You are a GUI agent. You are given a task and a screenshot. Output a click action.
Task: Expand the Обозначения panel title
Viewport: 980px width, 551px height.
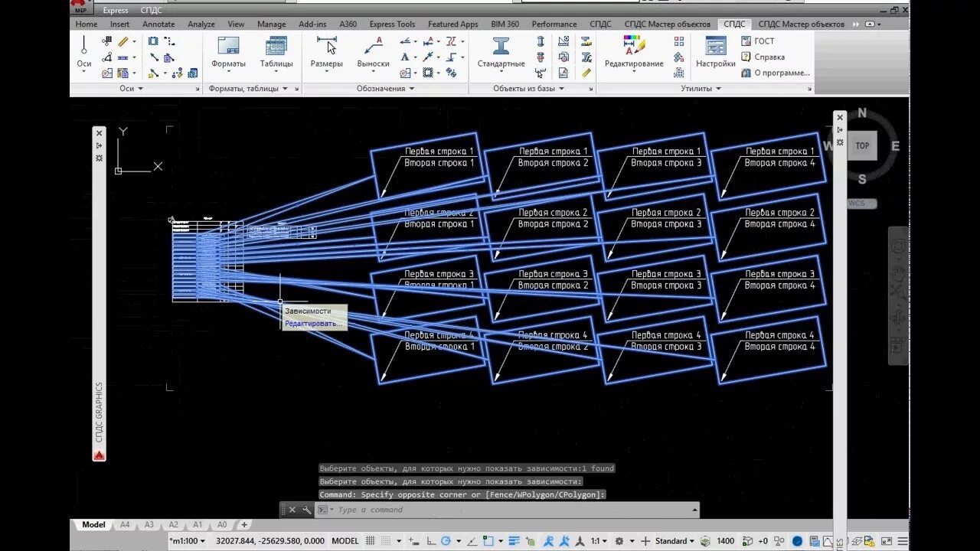click(385, 89)
